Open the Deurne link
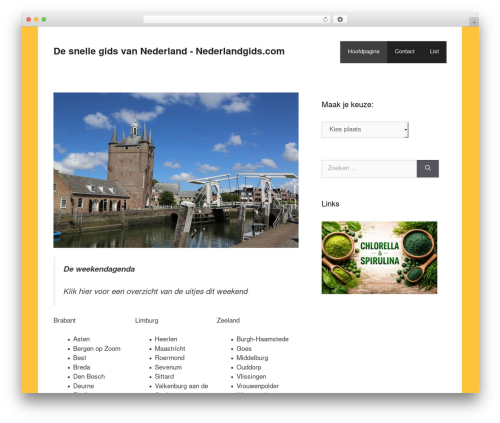 click(83, 386)
